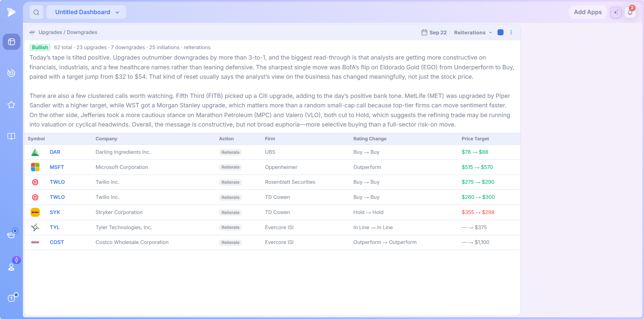The height and width of the screenshot is (319, 644).
Task: Open the notifications bell
Action: tap(630, 12)
